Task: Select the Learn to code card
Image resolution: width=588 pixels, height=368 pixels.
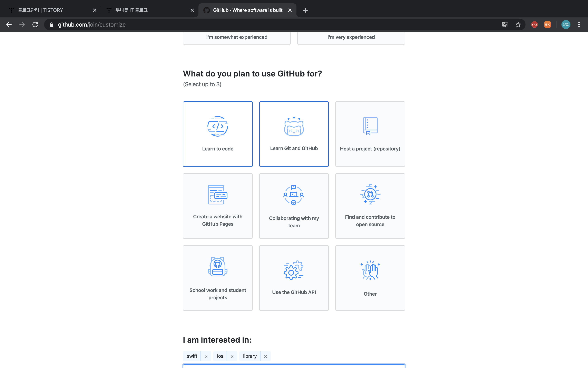Action: [x=218, y=134]
